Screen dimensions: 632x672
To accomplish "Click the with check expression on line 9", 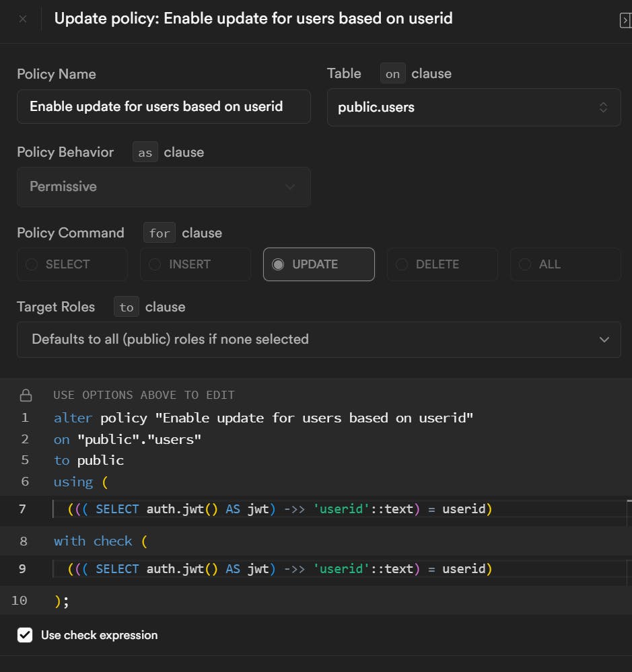I will (281, 569).
